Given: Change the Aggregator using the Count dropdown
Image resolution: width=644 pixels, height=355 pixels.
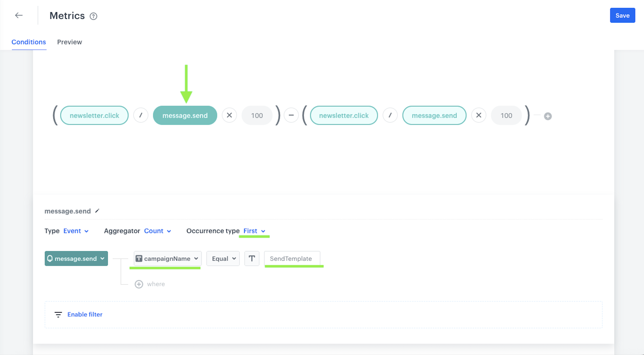Looking at the screenshot, I should (x=157, y=231).
